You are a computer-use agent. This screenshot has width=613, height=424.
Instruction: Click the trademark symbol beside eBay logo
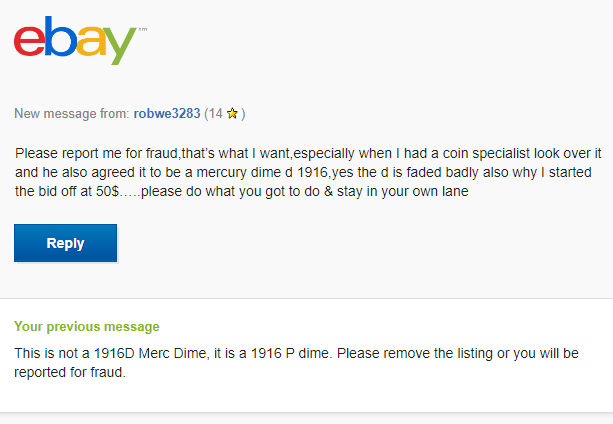pos(142,30)
